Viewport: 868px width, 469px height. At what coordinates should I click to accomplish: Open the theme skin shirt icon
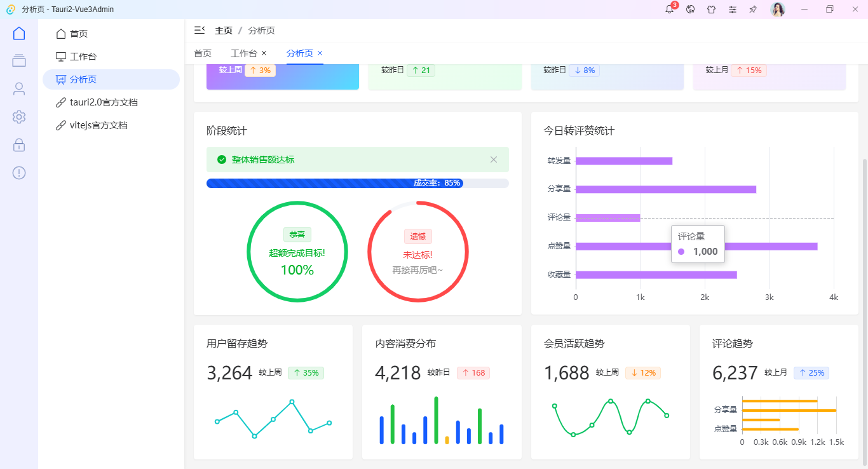(712, 10)
